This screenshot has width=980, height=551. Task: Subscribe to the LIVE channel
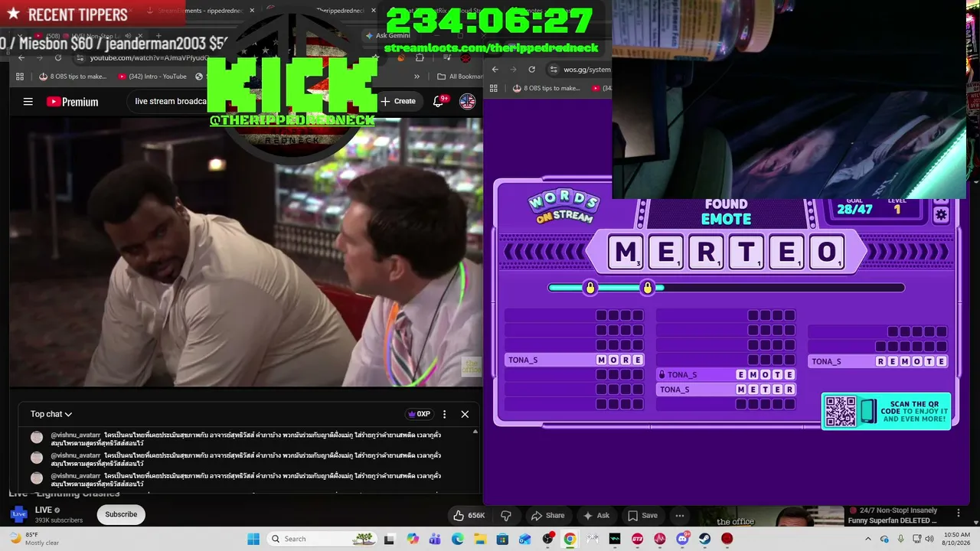[121, 514]
